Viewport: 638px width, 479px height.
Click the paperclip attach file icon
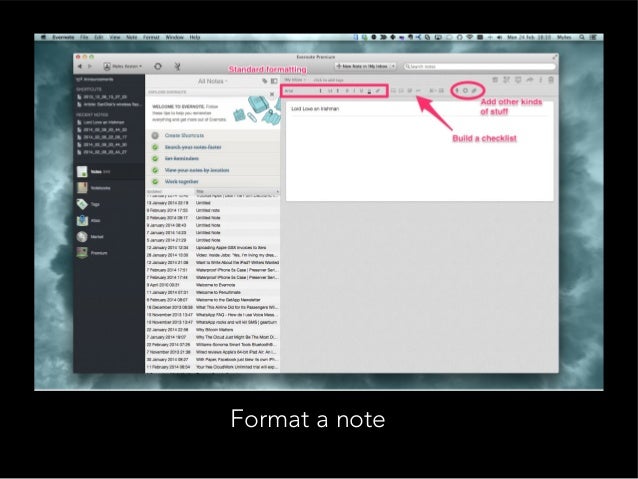coord(474,91)
